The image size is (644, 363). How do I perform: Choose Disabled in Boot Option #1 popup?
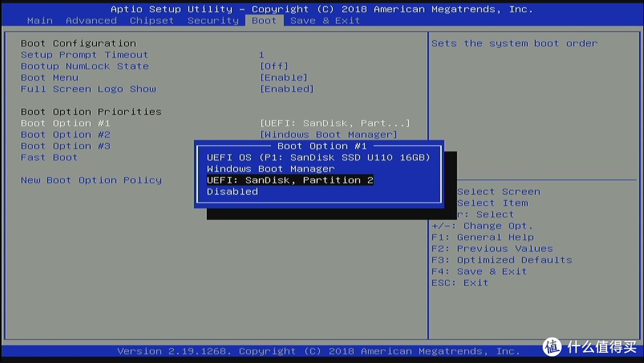233,192
